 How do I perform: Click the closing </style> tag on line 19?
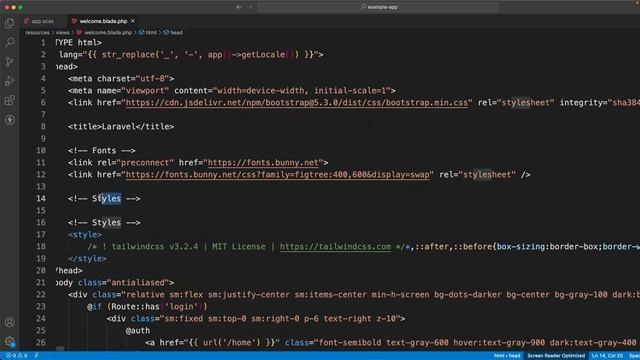tap(87, 259)
